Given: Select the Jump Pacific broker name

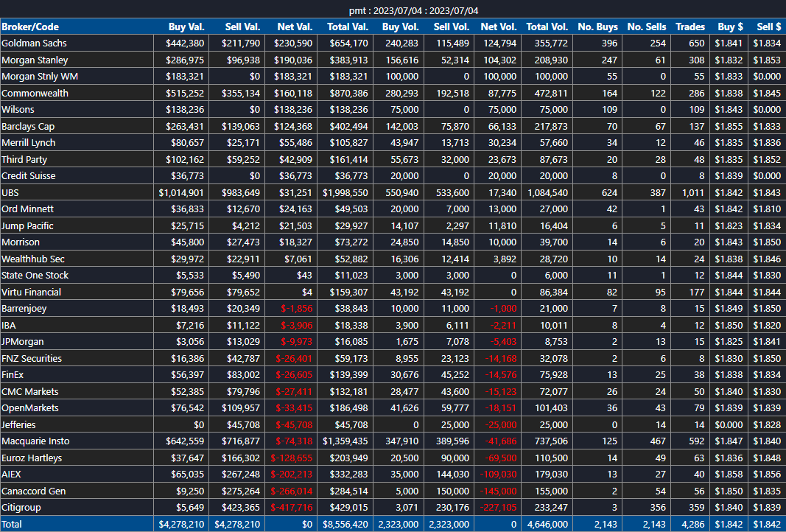Looking at the screenshot, I should tap(27, 225).
